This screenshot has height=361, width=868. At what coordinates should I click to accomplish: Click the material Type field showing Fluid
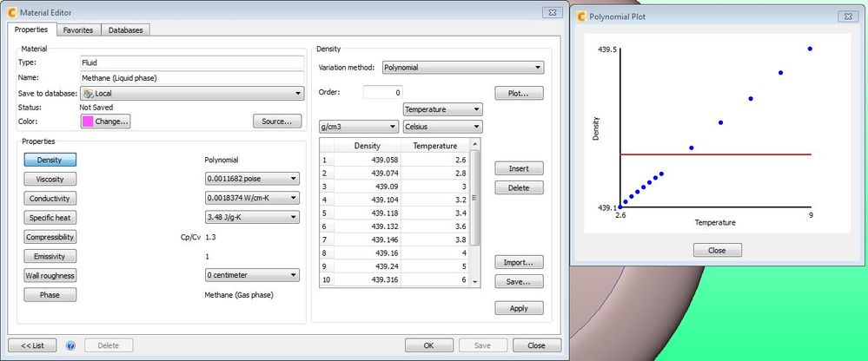[x=192, y=62]
